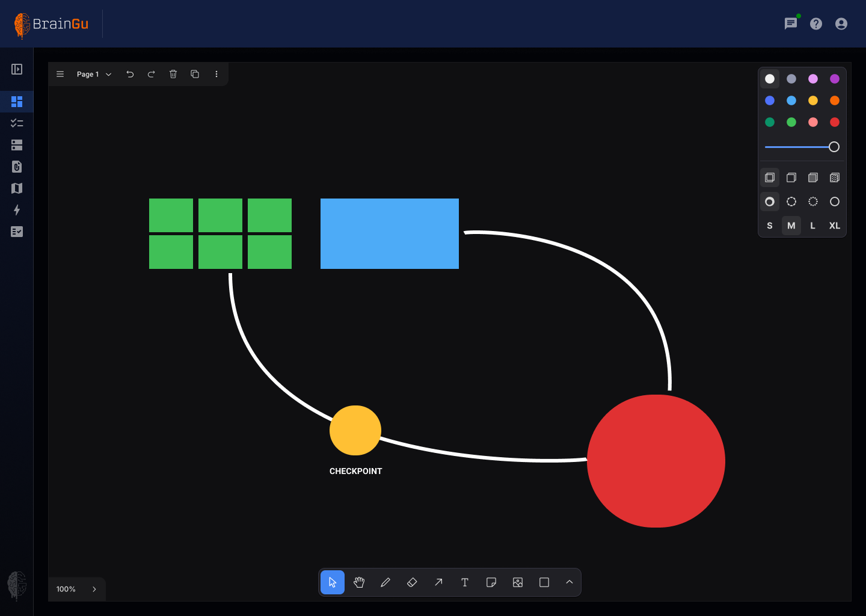866x616 pixels.
Task: Select the Eraser tool
Action: point(412,582)
